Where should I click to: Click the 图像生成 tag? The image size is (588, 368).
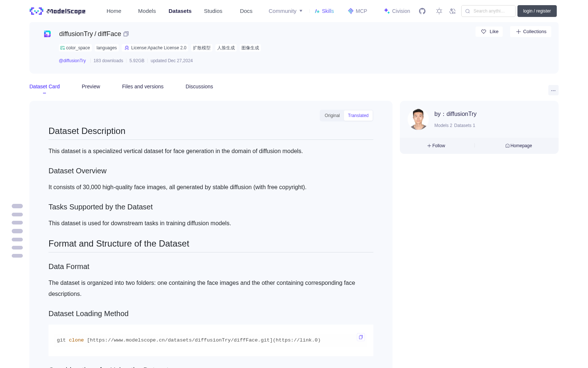(250, 48)
